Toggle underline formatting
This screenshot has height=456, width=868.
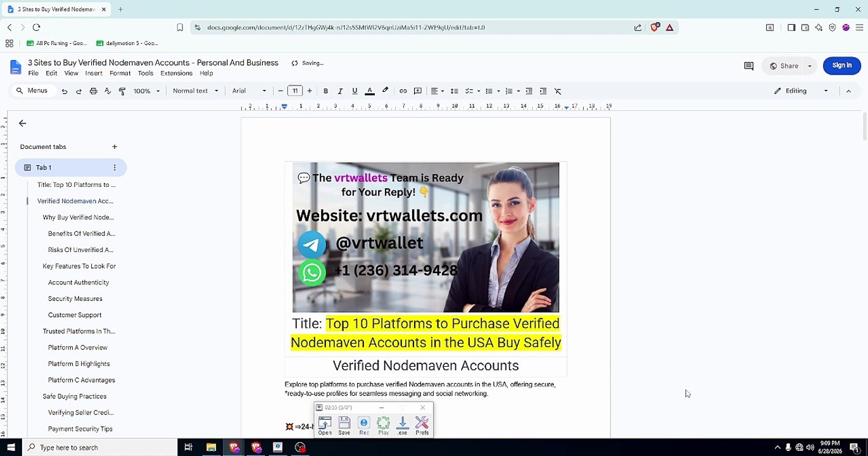tap(355, 91)
